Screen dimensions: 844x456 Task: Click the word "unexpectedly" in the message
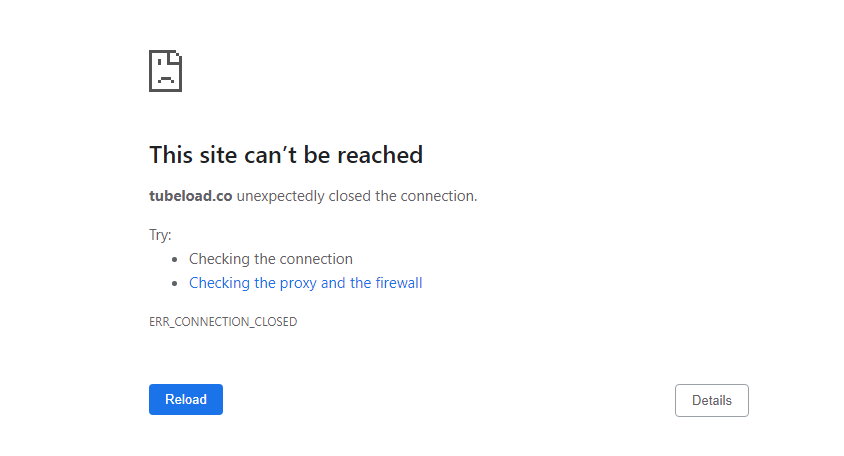click(x=280, y=196)
